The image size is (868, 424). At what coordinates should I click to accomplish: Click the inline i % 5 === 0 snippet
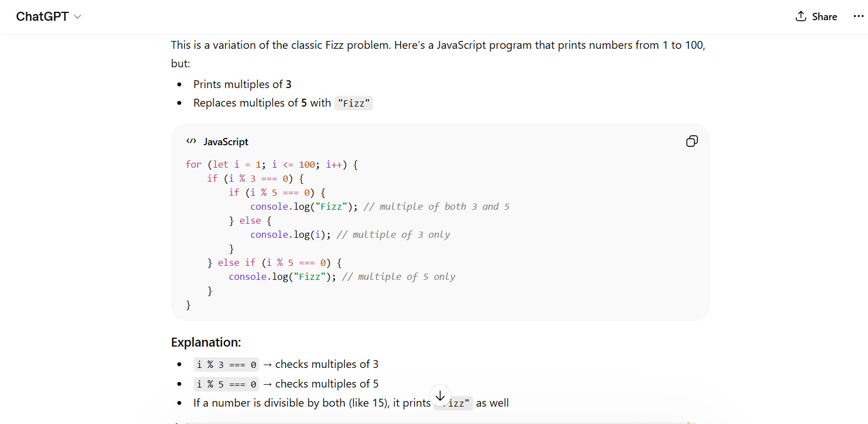pos(226,384)
